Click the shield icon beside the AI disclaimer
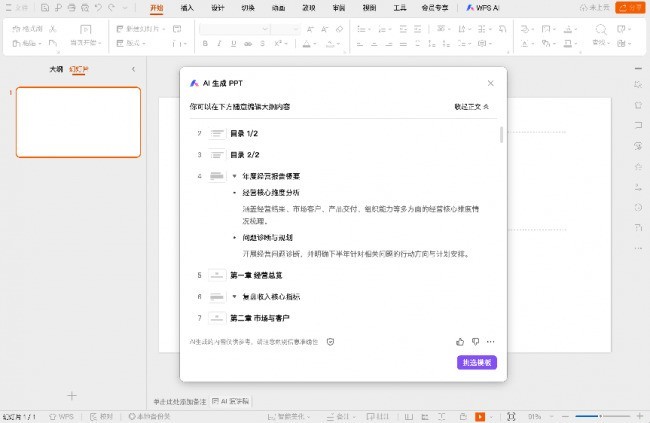Viewport: 650px width, 423px height. pos(330,342)
